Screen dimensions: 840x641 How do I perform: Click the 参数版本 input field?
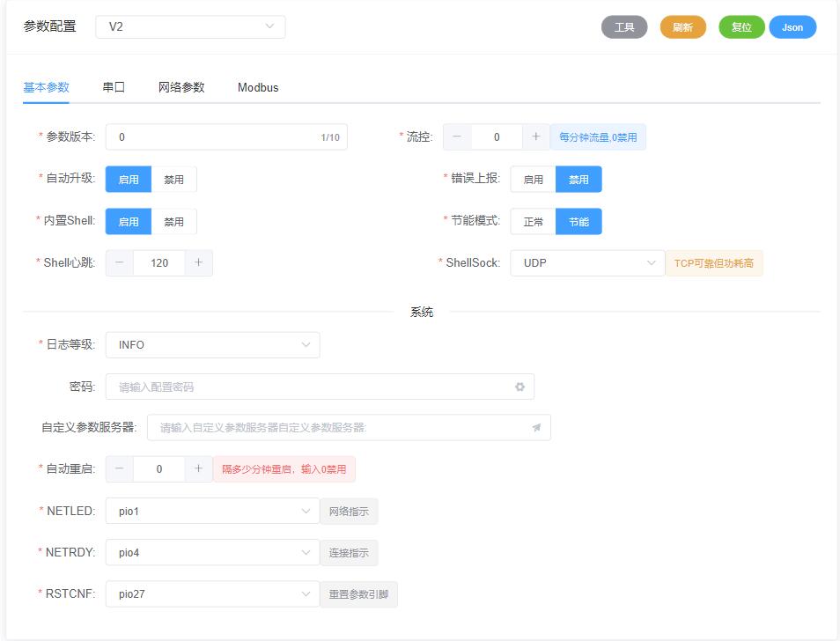point(216,136)
